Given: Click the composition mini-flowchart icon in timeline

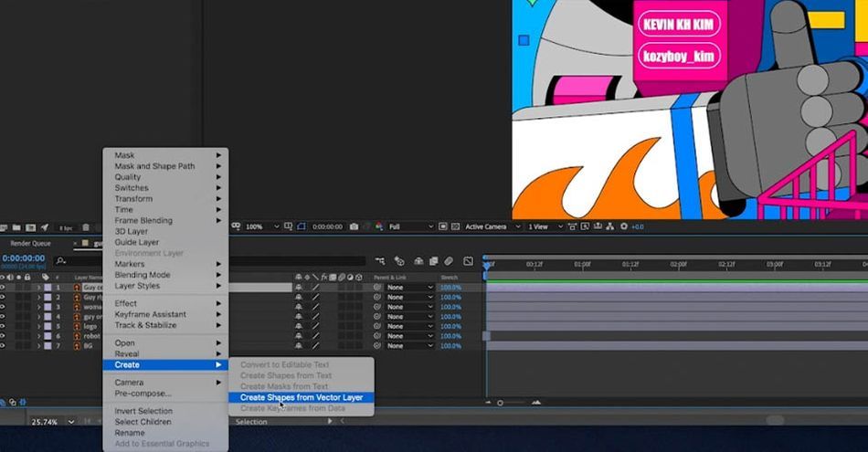Looking at the screenshot, I should (380, 261).
